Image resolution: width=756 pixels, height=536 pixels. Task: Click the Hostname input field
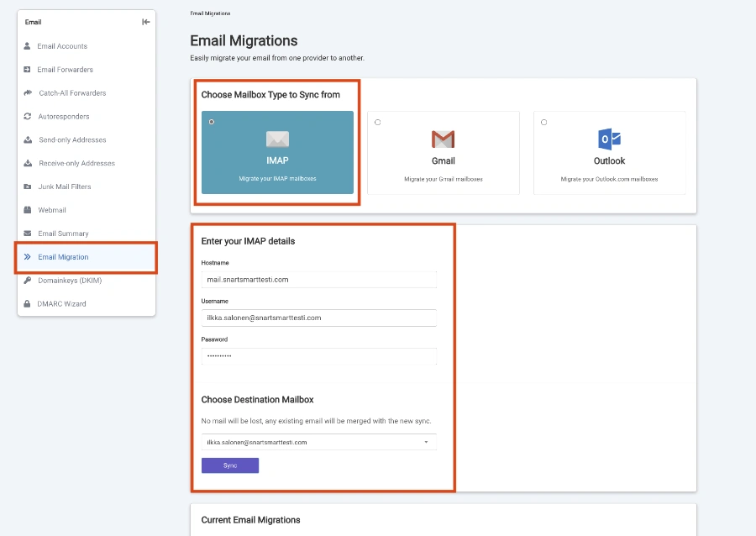pos(318,280)
